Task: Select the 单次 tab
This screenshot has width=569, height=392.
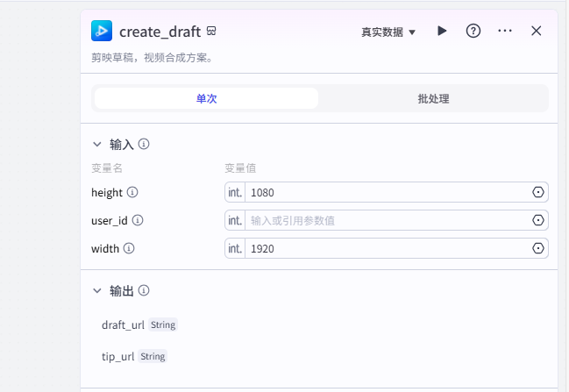Action: coord(206,98)
